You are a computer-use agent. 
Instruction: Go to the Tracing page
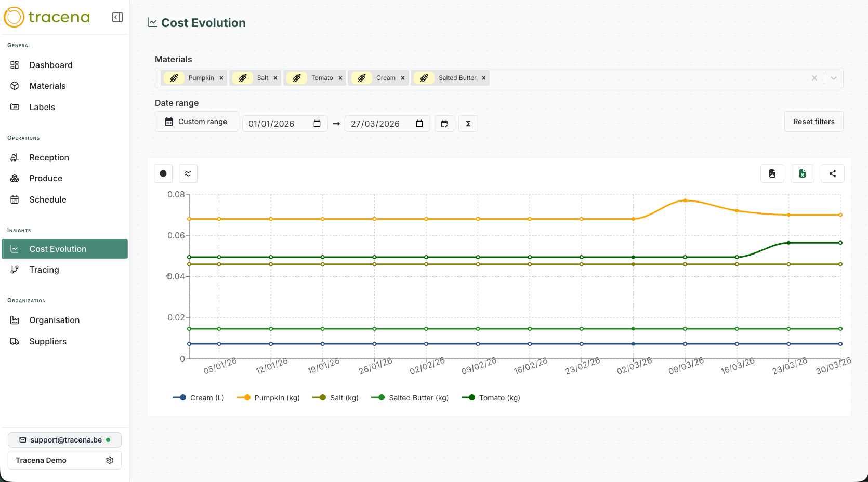[x=44, y=270]
